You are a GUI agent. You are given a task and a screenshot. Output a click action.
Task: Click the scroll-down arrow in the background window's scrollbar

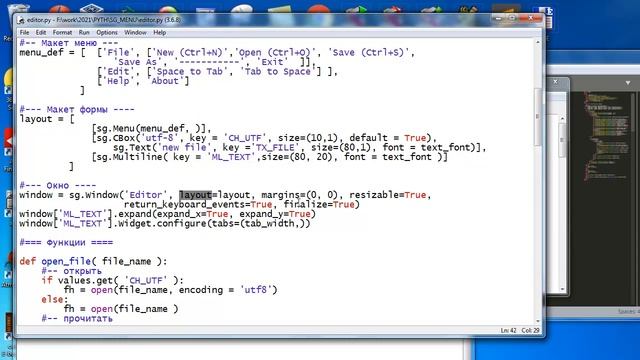pyautogui.click(x=562, y=289)
